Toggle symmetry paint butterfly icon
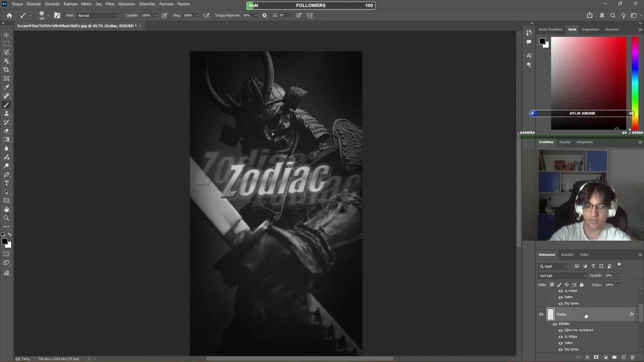The width and height of the screenshot is (644, 362). [310, 15]
